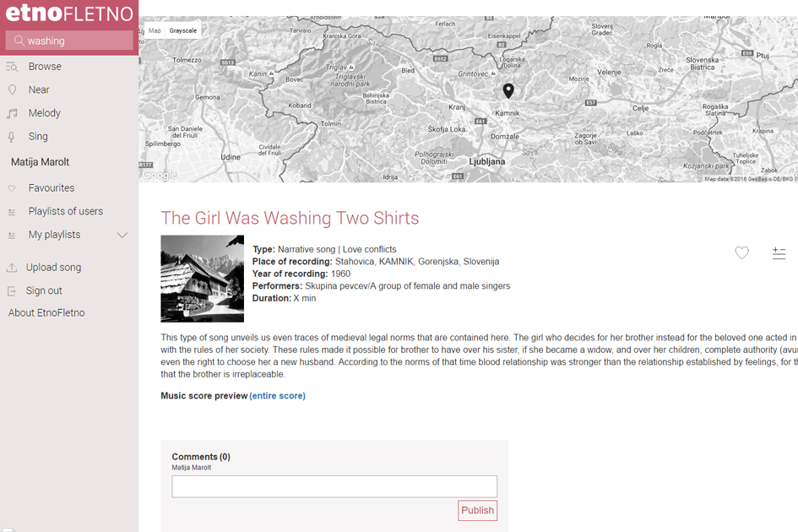Open About EtnoFletno
The height and width of the screenshot is (532, 798).
pyautogui.click(x=46, y=313)
